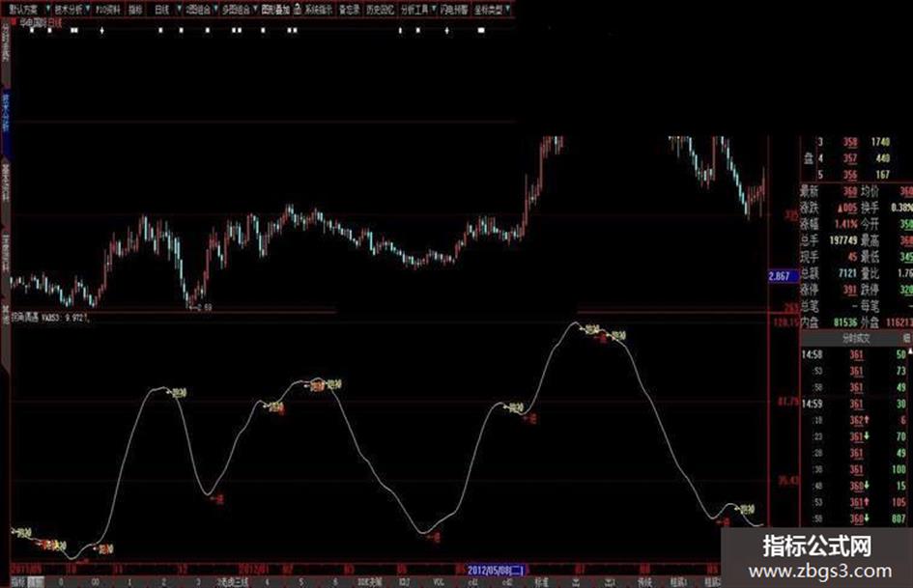Select the DDE决策 indicator tab
The image size is (913, 588).
coord(370,581)
